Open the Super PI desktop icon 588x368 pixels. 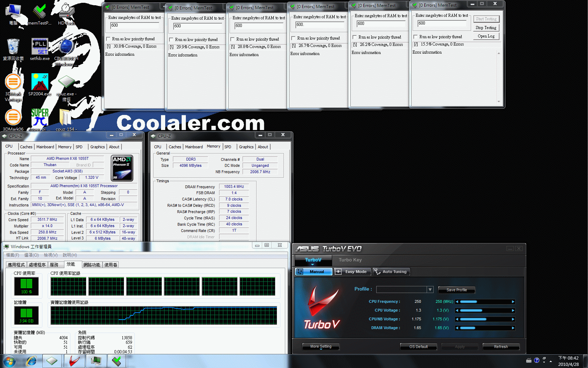(x=40, y=120)
